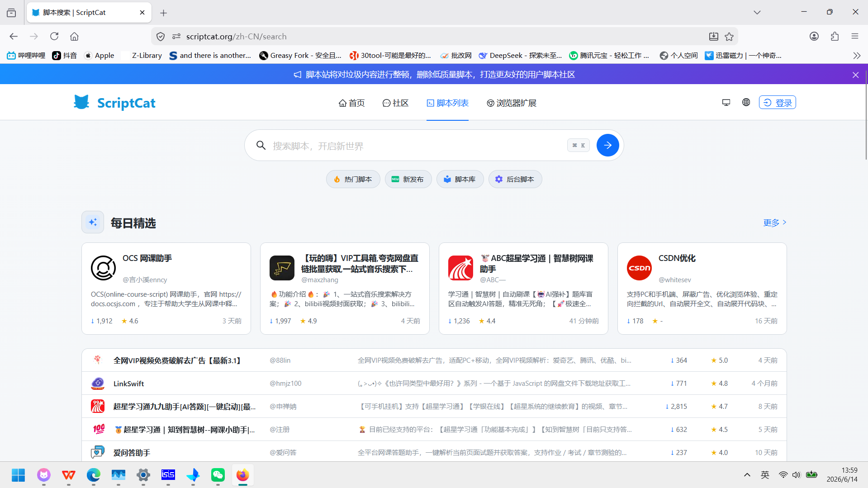Open 爱问答助手 script title

tap(132, 452)
